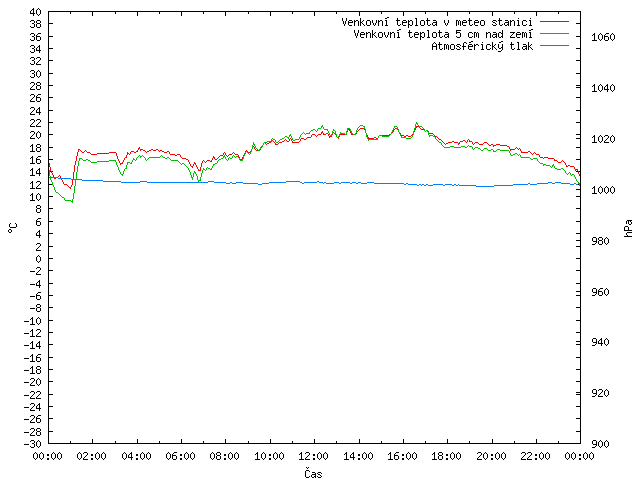Click the '°C' left axis label
Image resolution: width=640 pixels, height=480 pixels.
click(x=13, y=228)
